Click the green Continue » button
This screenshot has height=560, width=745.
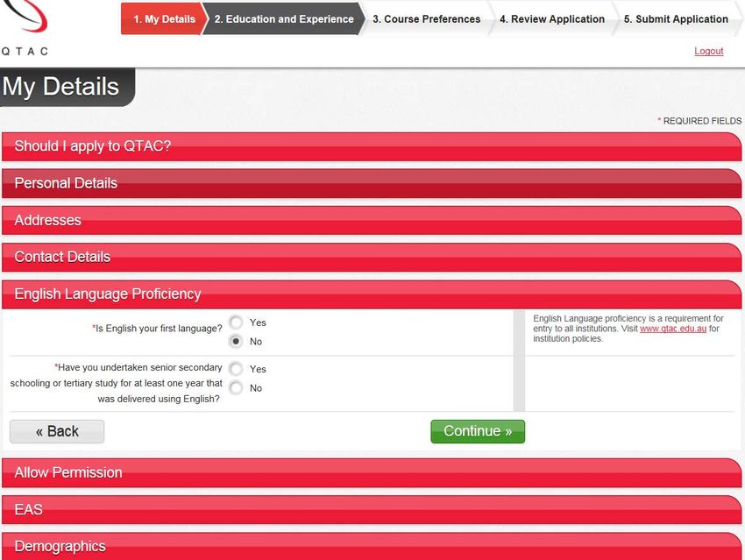click(478, 431)
